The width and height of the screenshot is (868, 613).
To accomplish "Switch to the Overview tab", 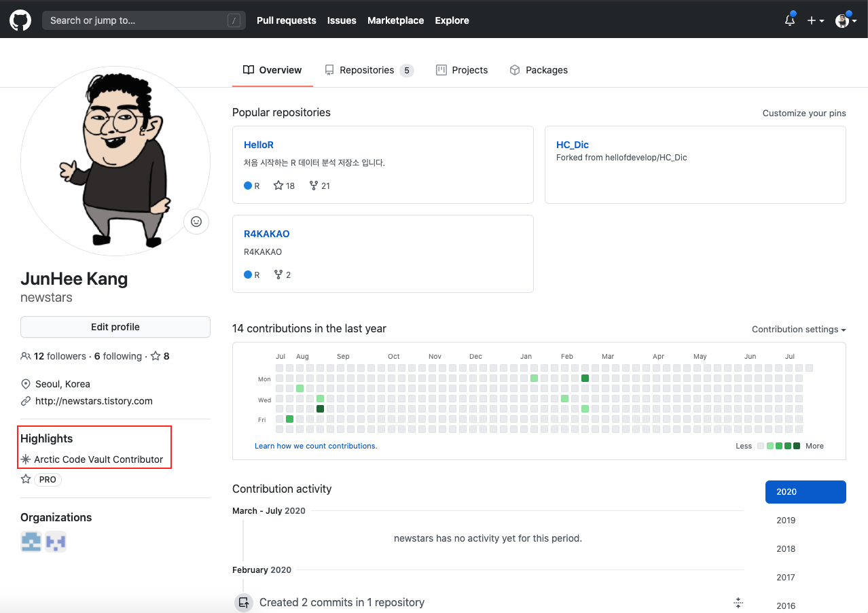I will (272, 70).
